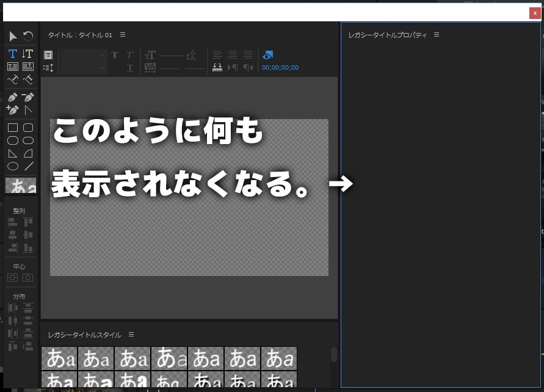Click Horizontal Center icon under 中心

(27, 278)
